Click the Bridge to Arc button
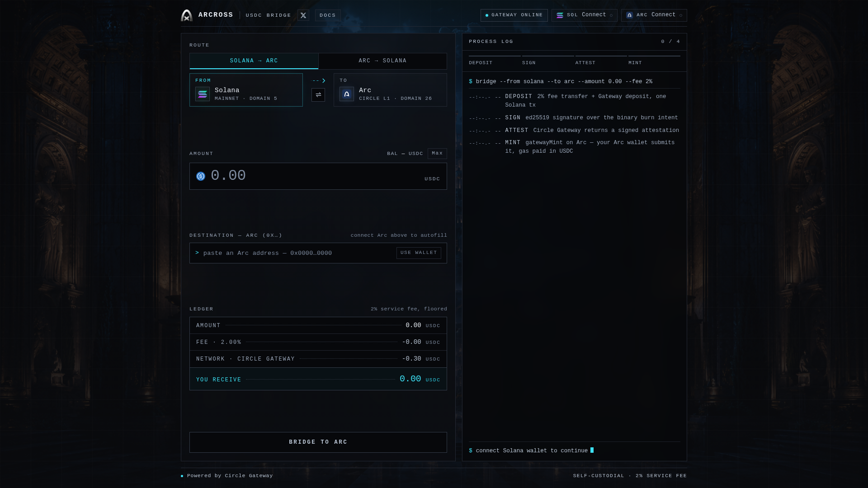 [x=318, y=442]
